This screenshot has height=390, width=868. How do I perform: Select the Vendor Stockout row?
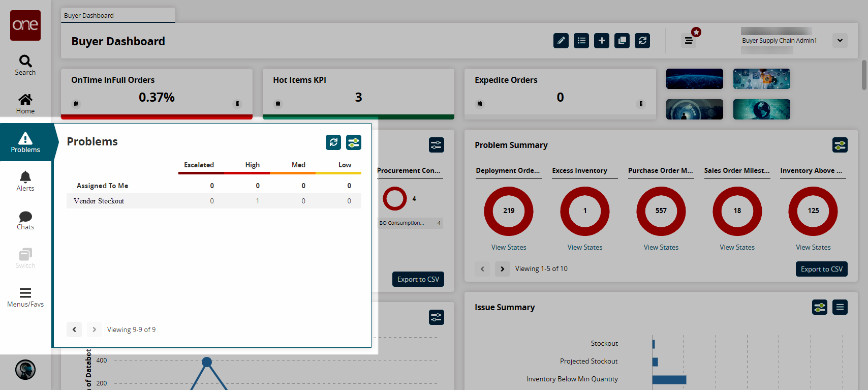point(214,201)
